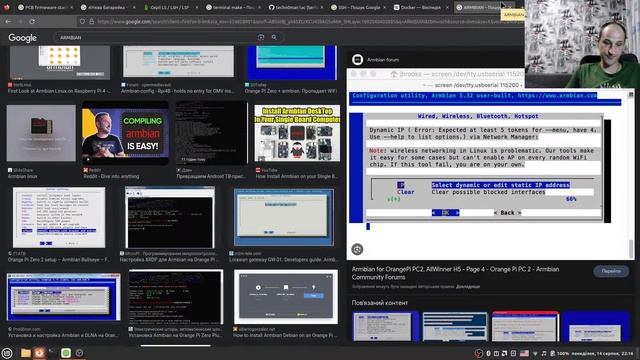Open the terminal from the taskbar
Viewport: 640px width, 360px height.
coord(52,353)
